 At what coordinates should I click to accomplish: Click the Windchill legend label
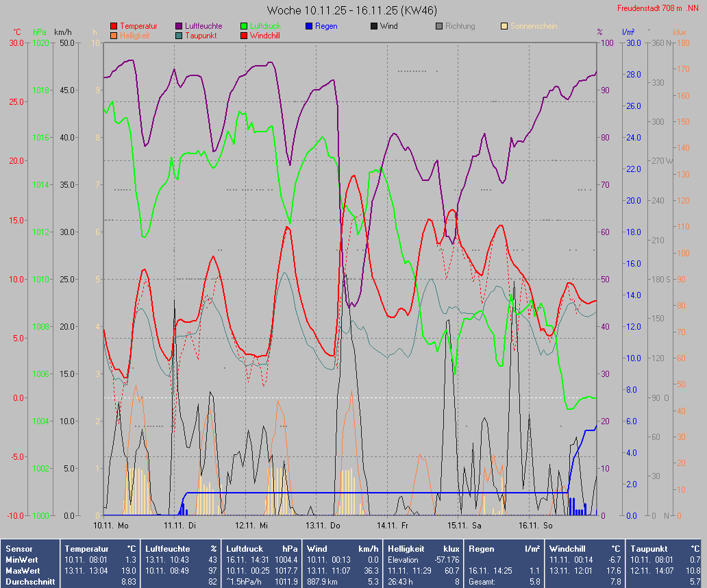(x=269, y=35)
